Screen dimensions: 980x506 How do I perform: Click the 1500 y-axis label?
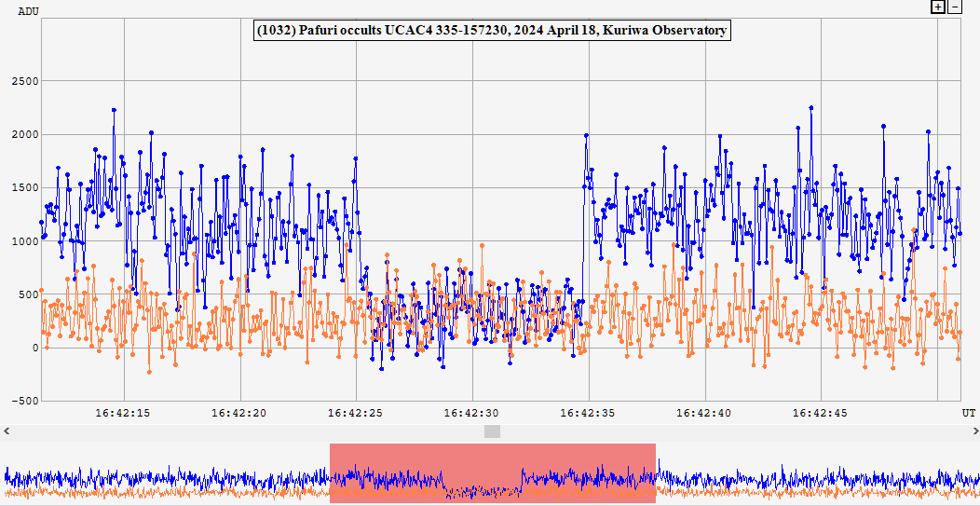(27, 187)
